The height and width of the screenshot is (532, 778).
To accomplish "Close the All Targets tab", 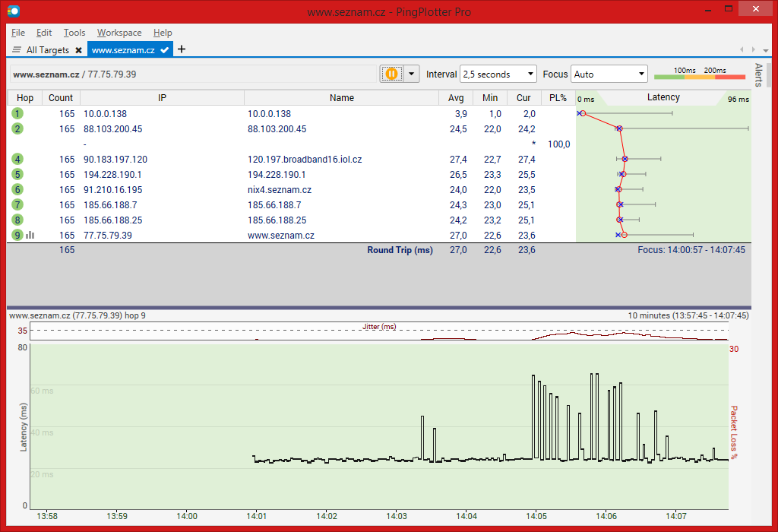I will click(78, 50).
